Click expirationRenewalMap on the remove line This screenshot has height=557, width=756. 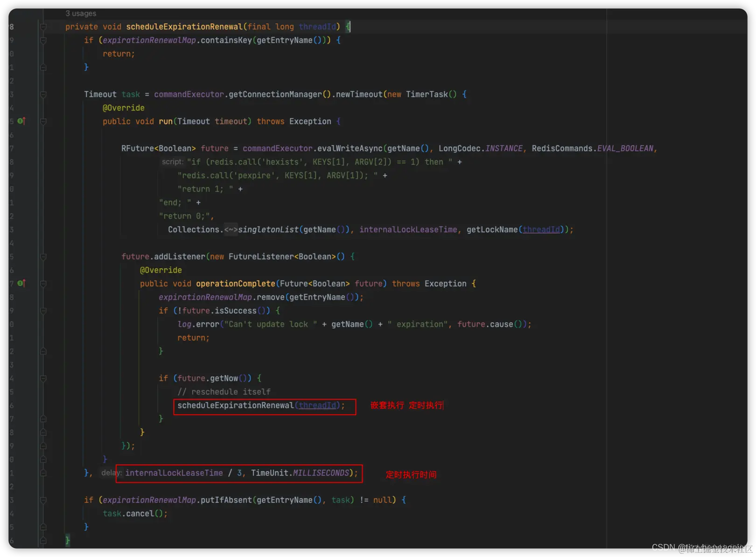(x=205, y=297)
